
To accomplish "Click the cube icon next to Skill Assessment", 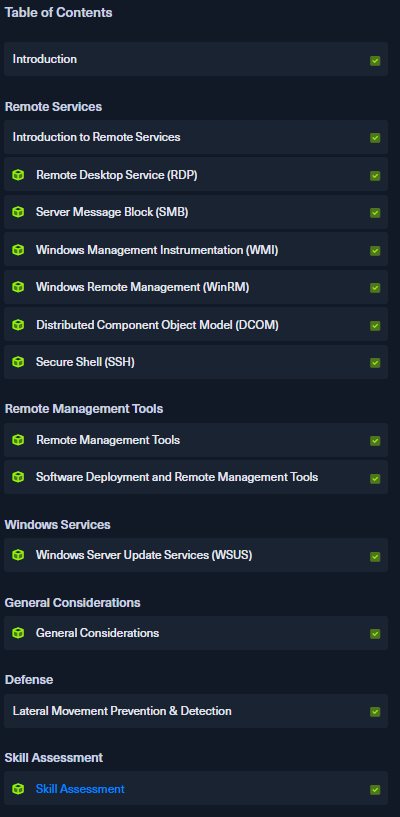I will click(18, 789).
